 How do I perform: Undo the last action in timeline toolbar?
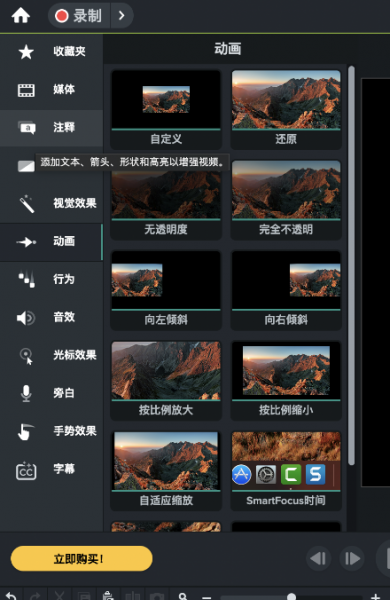click(x=11, y=596)
